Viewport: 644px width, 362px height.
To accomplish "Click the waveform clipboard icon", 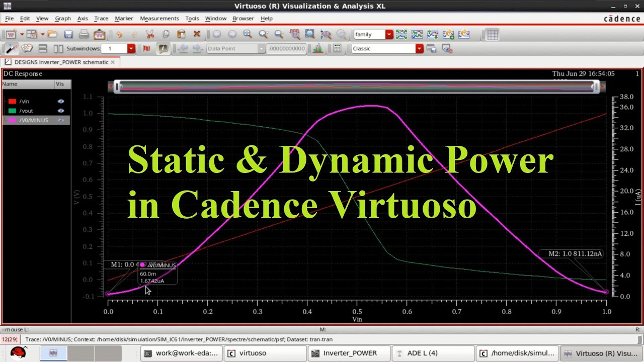I will 99,34.
